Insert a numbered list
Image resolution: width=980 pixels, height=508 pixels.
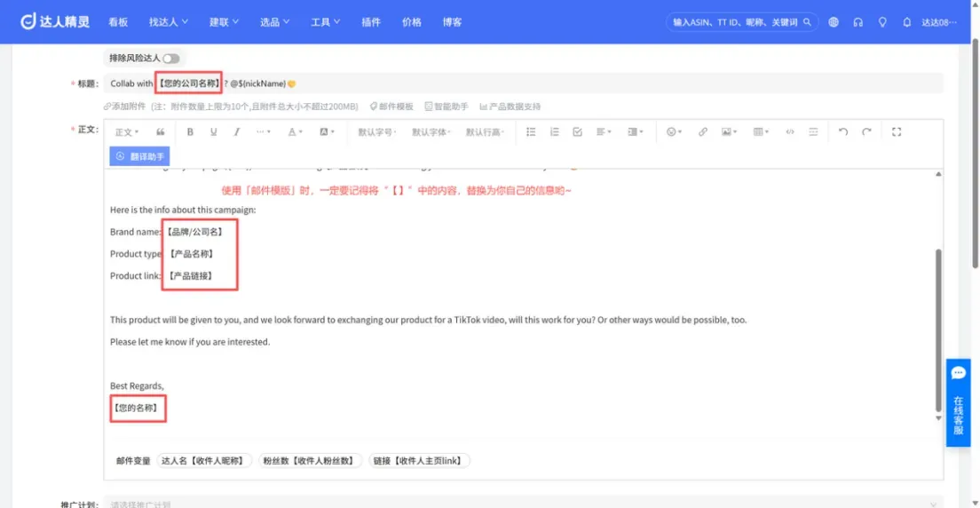(x=555, y=132)
